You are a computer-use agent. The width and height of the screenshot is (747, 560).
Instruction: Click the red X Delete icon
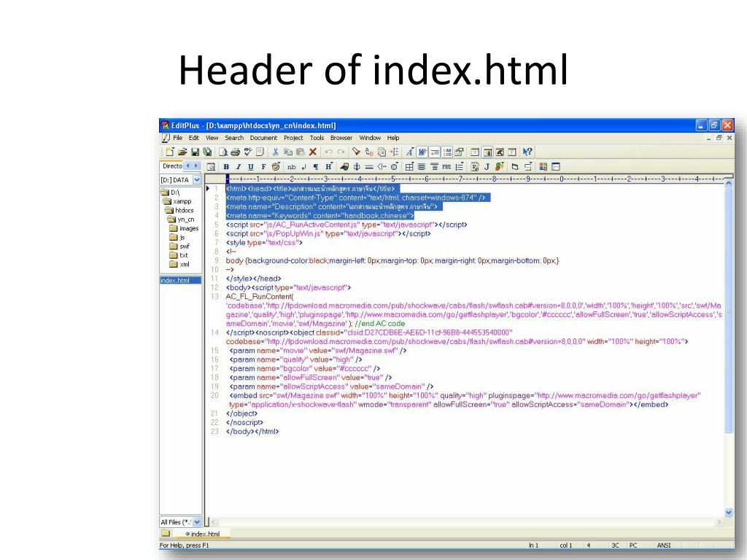pos(312,152)
